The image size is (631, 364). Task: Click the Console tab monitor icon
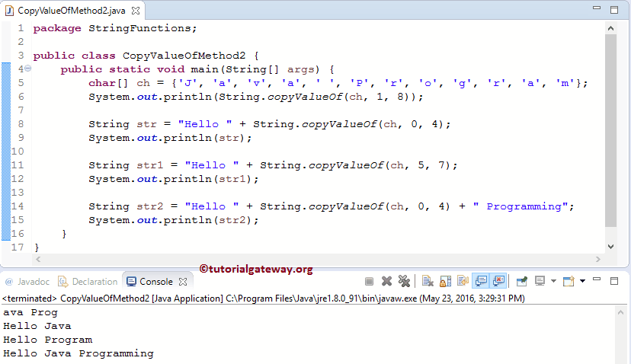tap(131, 282)
